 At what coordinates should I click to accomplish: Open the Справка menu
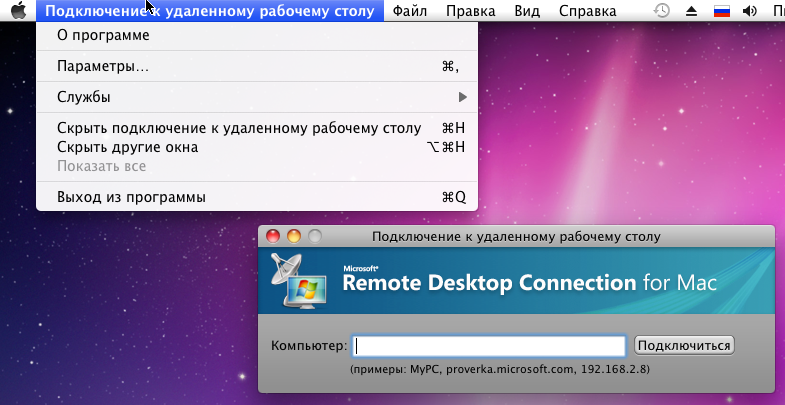click(x=587, y=11)
